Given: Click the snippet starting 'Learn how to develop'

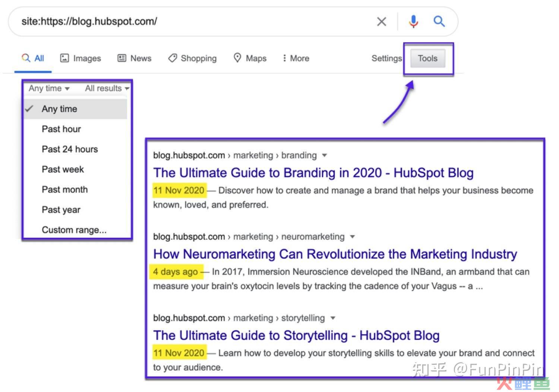Looking at the screenshot, I should tap(344, 360).
